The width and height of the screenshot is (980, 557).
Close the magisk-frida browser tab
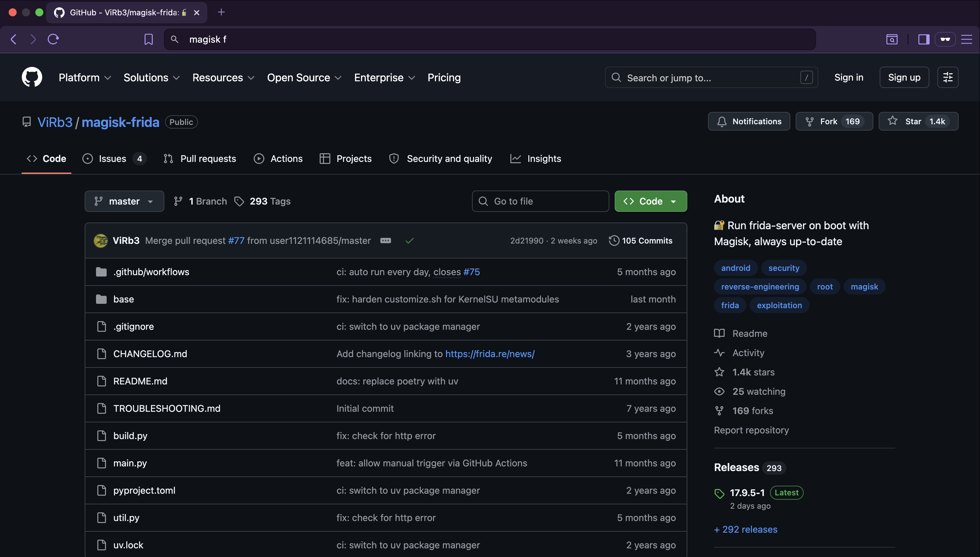[x=197, y=13]
